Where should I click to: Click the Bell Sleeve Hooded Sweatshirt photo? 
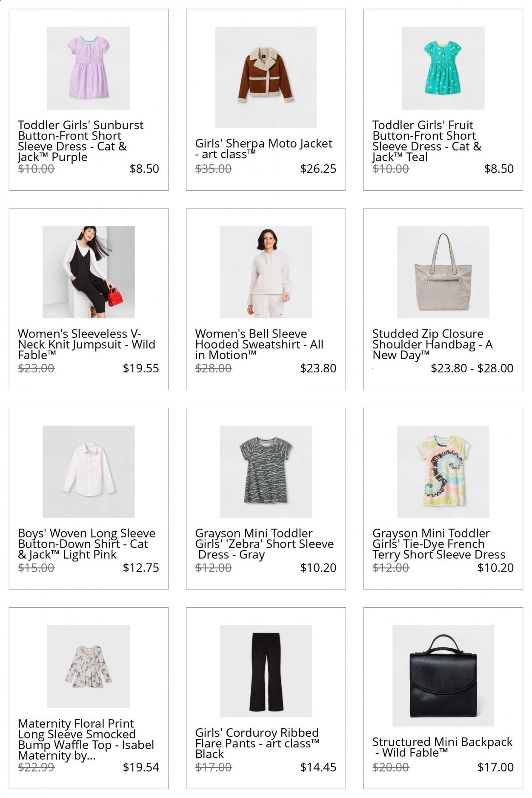pyautogui.click(x=266, y=272)
